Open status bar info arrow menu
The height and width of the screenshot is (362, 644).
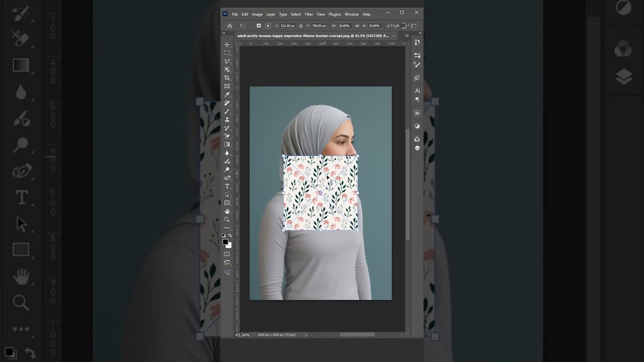click(x=305, y=335)
